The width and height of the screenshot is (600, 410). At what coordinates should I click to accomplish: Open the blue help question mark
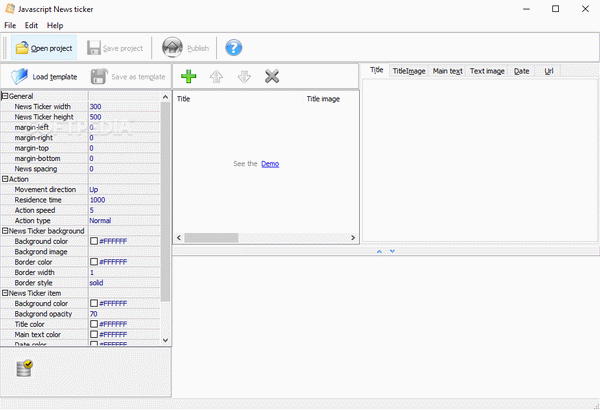tap(233, 47)
